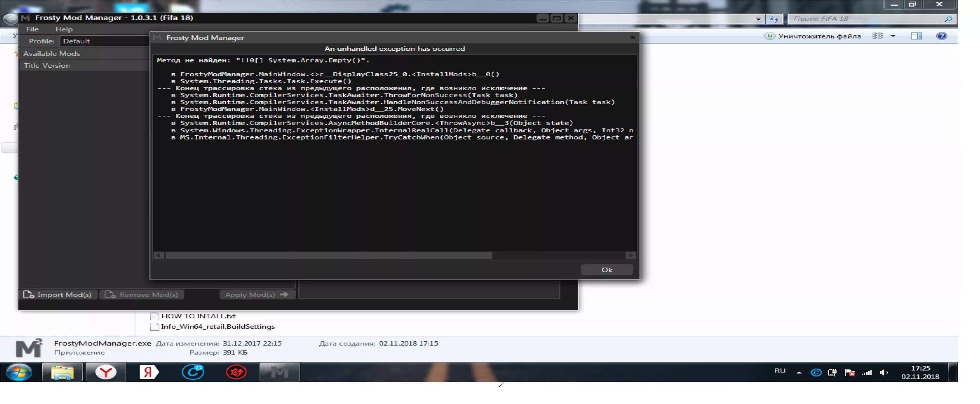The height and width of the screenshot is (404, 980).
Task: Click the Import Mod(s) button
Action: 57,294
